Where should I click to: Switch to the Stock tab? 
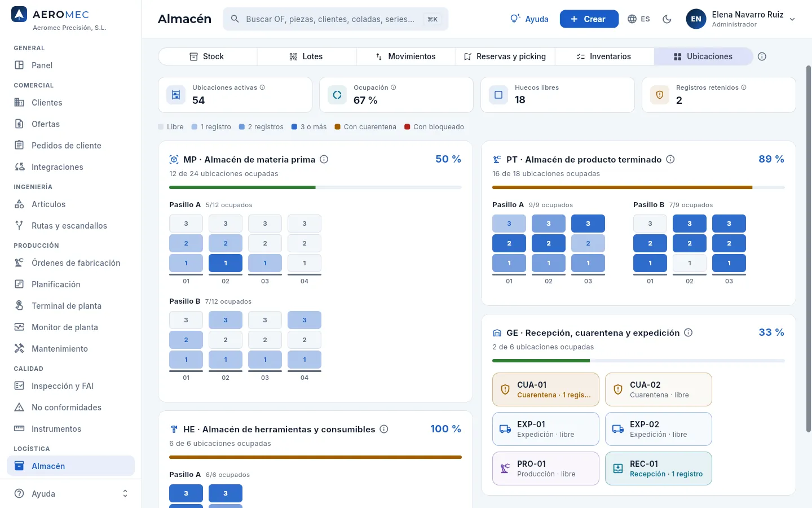[x=208, y=56]
